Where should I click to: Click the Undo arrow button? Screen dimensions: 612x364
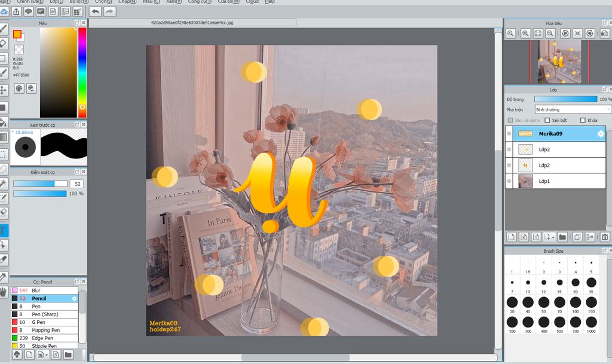click(x=95, y=12)
